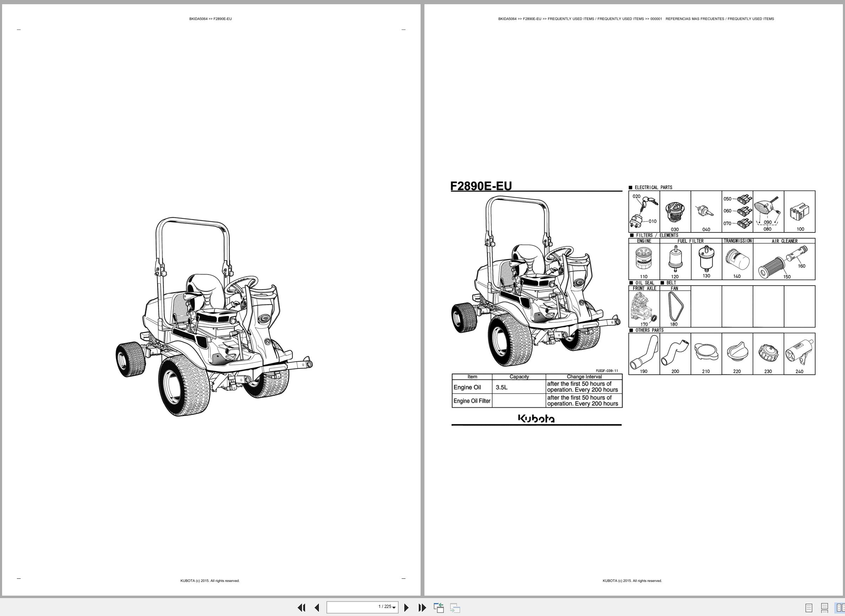The height and width of the screenshot is (616, 845).
Task: Switch to continuous scrolling page view
Action: [x=825, y=608]
